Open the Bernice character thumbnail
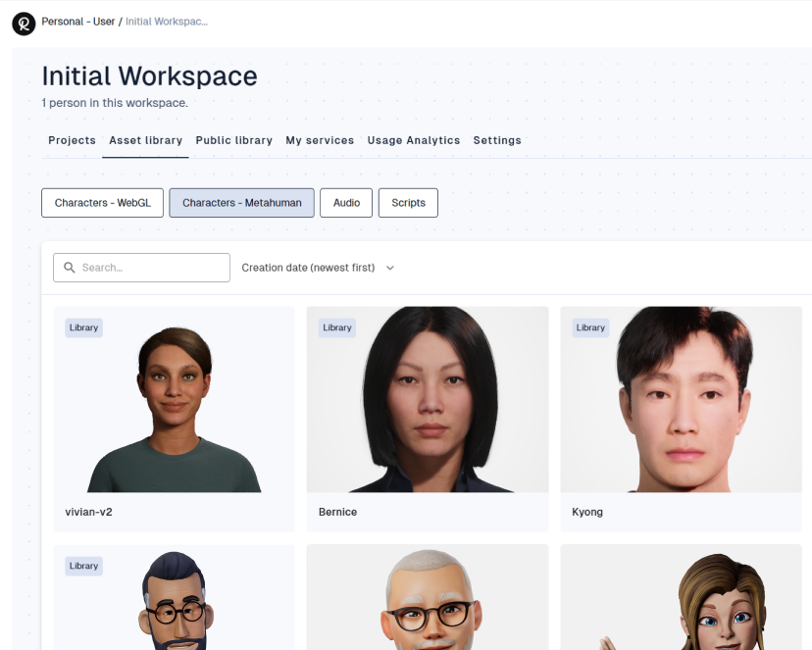Image resolution: width=812 pixels, height=650 pixels. (x=428, y=400)
